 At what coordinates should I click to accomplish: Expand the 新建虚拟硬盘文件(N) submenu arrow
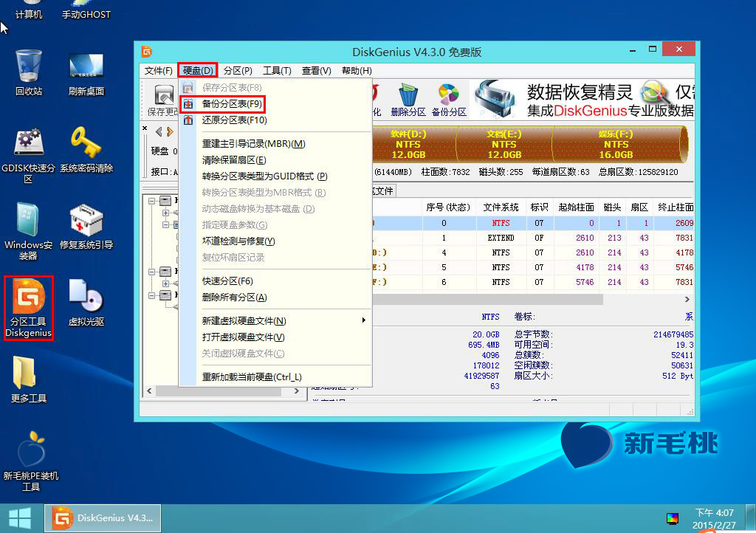point(363,320)
